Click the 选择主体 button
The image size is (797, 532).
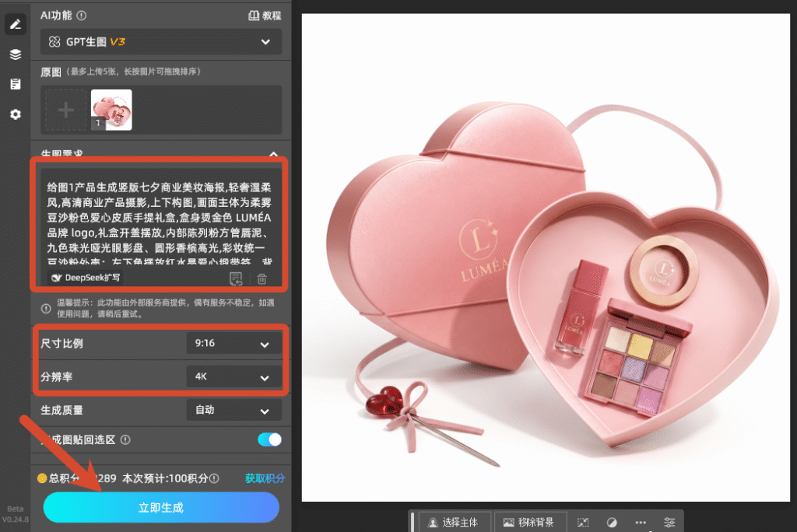(x=454, y=523)
